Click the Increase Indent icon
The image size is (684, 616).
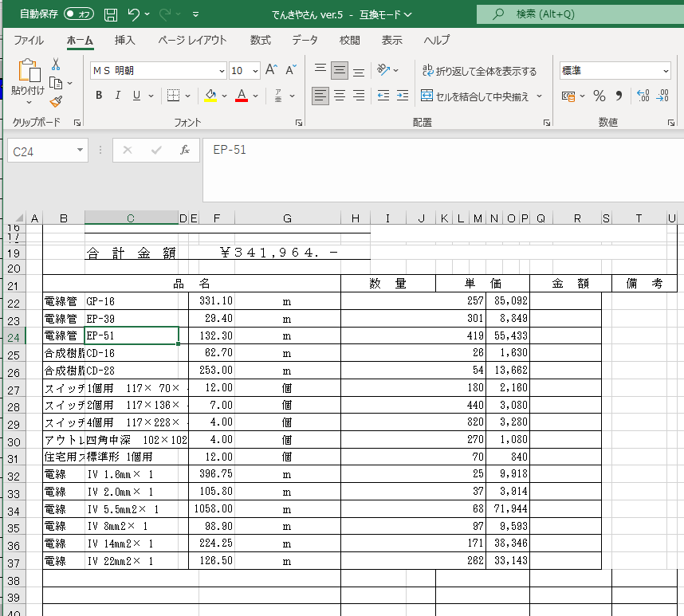tap(403, 96)
